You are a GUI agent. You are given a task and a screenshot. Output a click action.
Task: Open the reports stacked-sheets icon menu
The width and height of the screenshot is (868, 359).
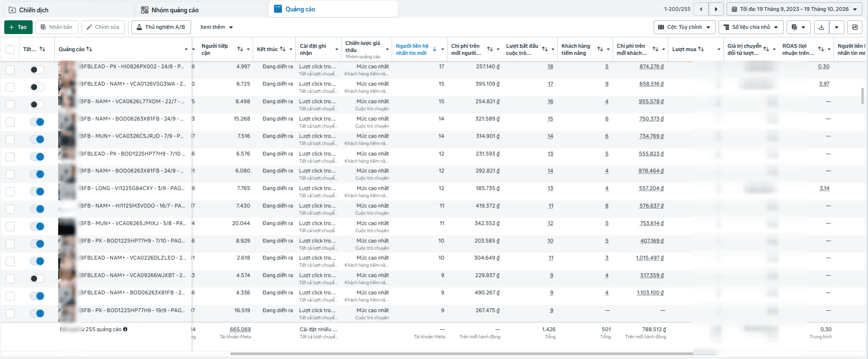click(x=798, y=27)
